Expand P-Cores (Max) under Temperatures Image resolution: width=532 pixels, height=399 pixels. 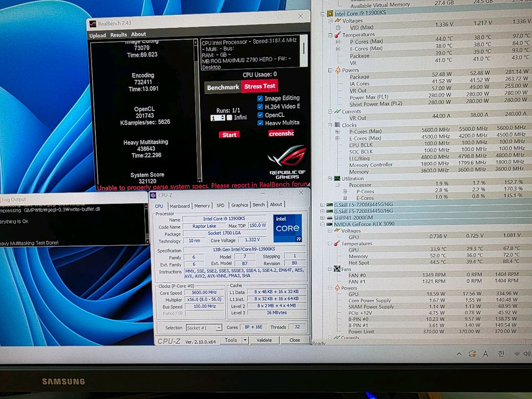[x=338, y=41]
